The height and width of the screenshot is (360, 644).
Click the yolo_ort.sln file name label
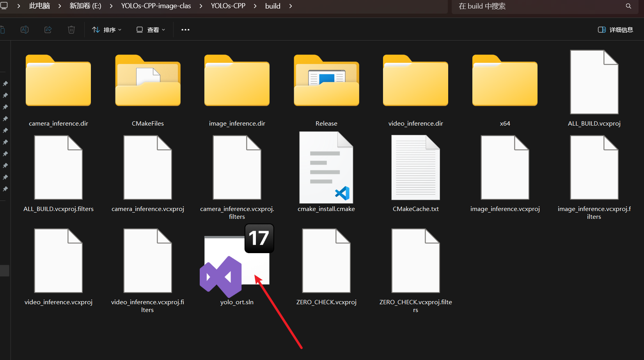tap(237, 302)
